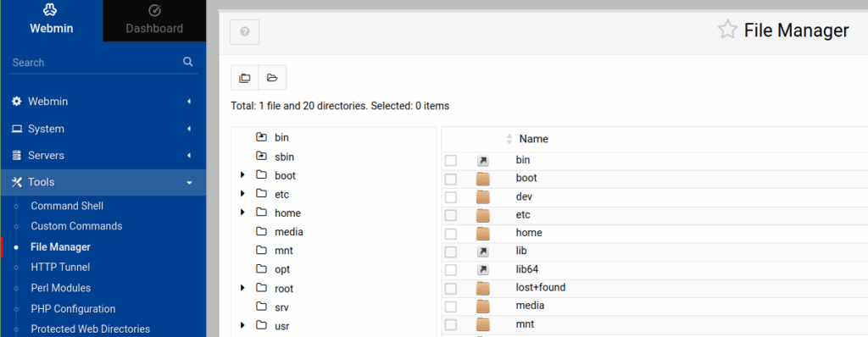Viewport: 868px width, 337px height.
Task: Click the Tools wrench icon in sidebar
Action: pyautogui.click(x=17, y=182)
